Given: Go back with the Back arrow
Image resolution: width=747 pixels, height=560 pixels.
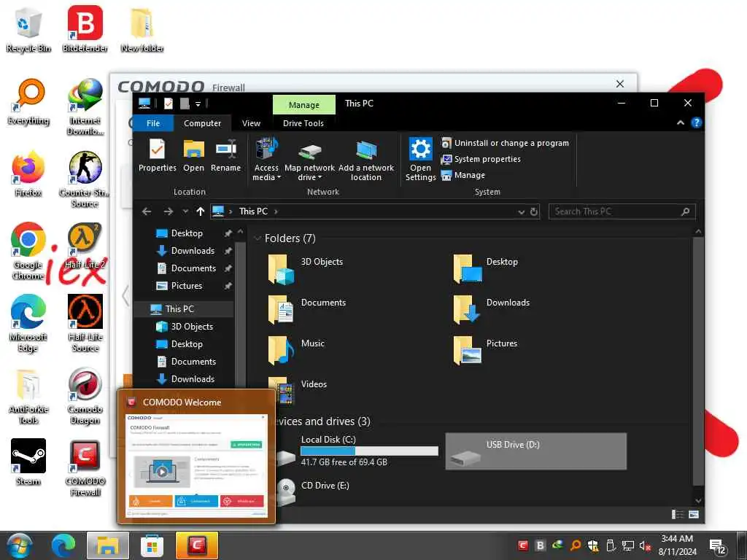Looking at the screenshot, I should coord(147,211).
